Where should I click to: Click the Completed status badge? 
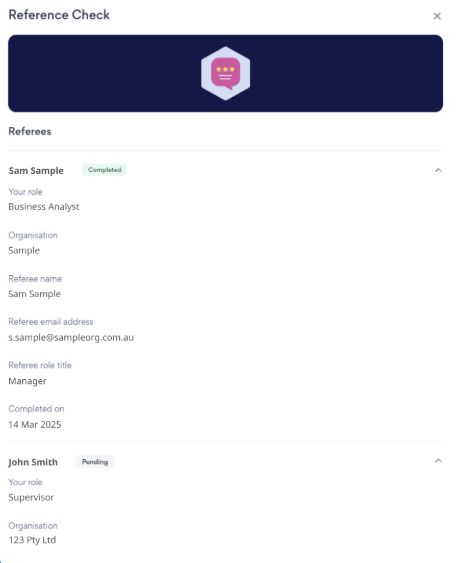coord(104,170)
